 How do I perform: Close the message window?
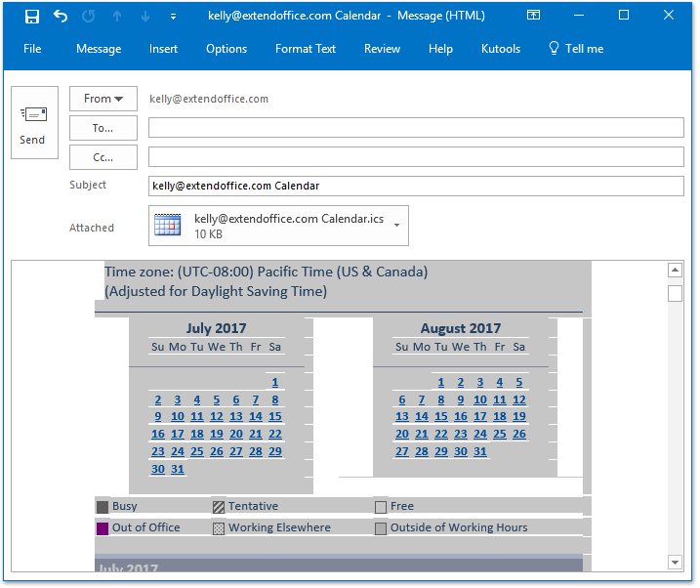tap(669, 16)
